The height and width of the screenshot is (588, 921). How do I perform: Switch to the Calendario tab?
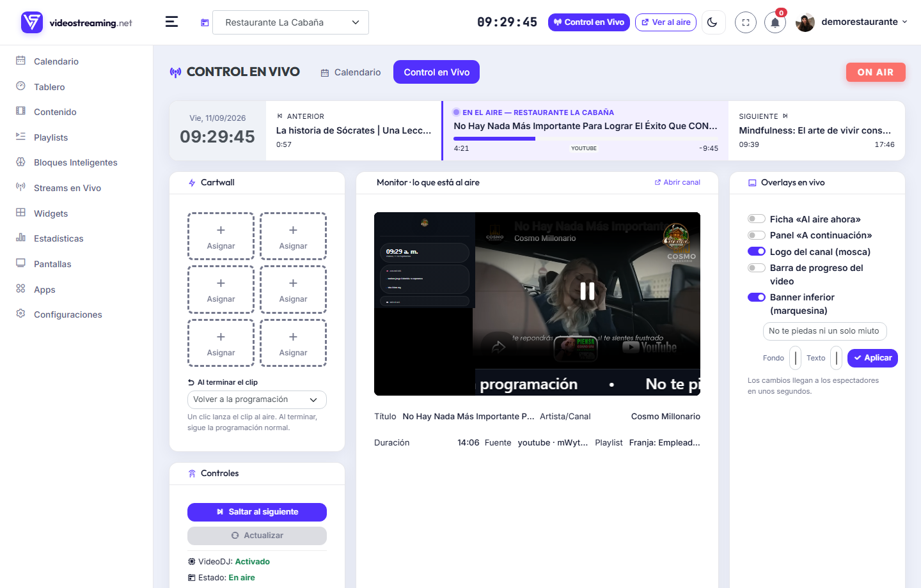coord(350,72)
